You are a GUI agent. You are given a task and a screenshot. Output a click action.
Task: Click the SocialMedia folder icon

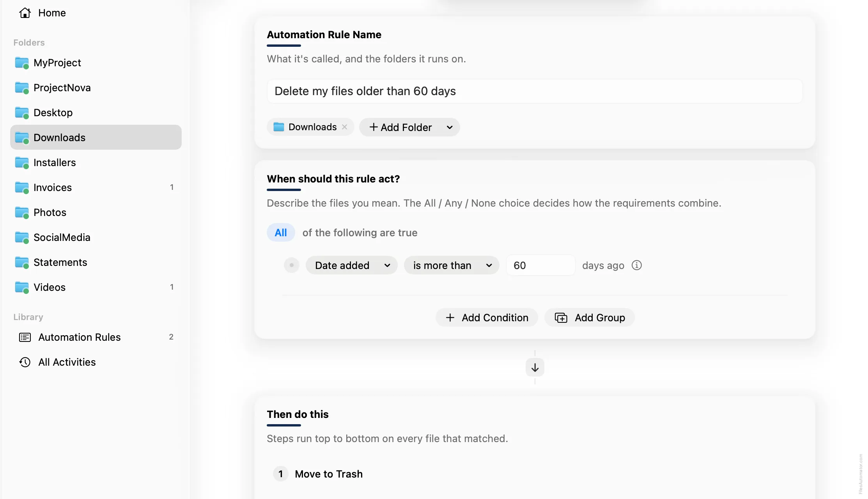tap(22, 237)
